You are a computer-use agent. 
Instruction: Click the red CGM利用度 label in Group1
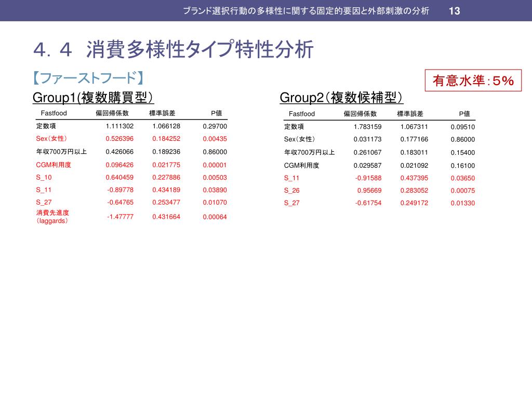coord(54,165)
